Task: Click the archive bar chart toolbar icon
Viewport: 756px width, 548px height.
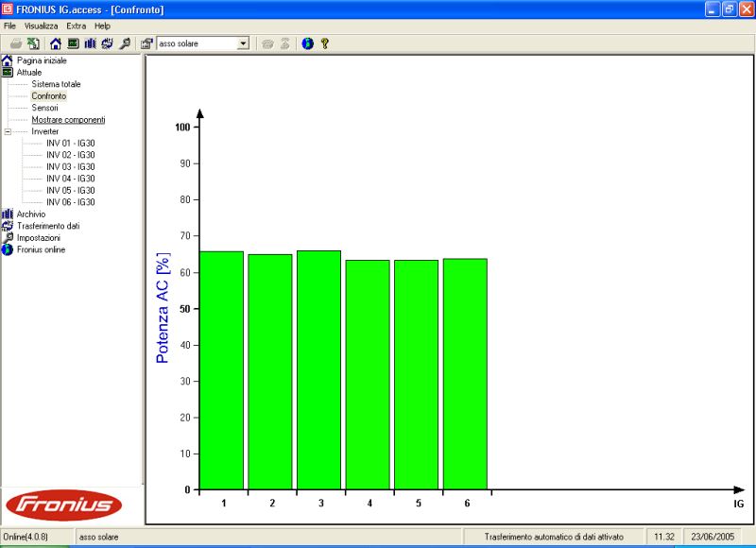Action: [90, 43]
